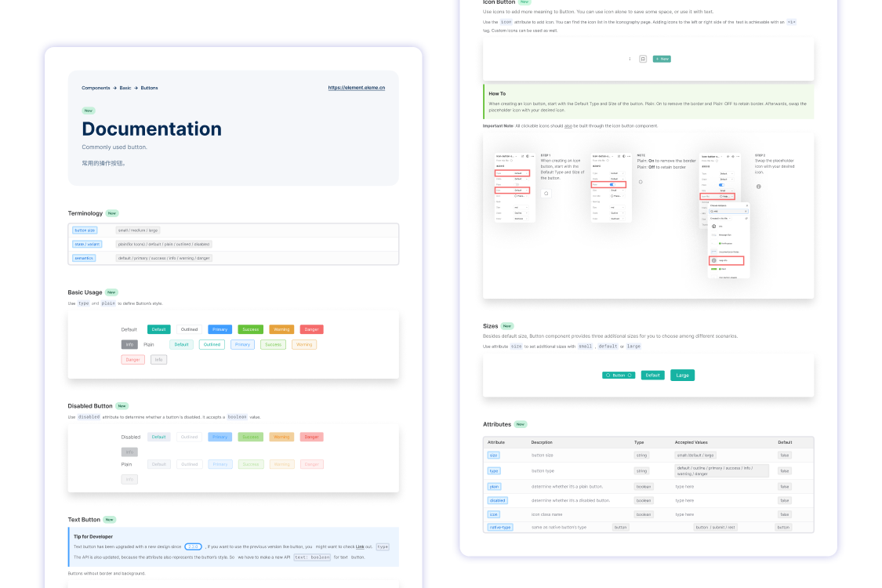This screenshot has width=882, height=588.
Task: Click the Components breadcrumb
Action: coord(96,88)
